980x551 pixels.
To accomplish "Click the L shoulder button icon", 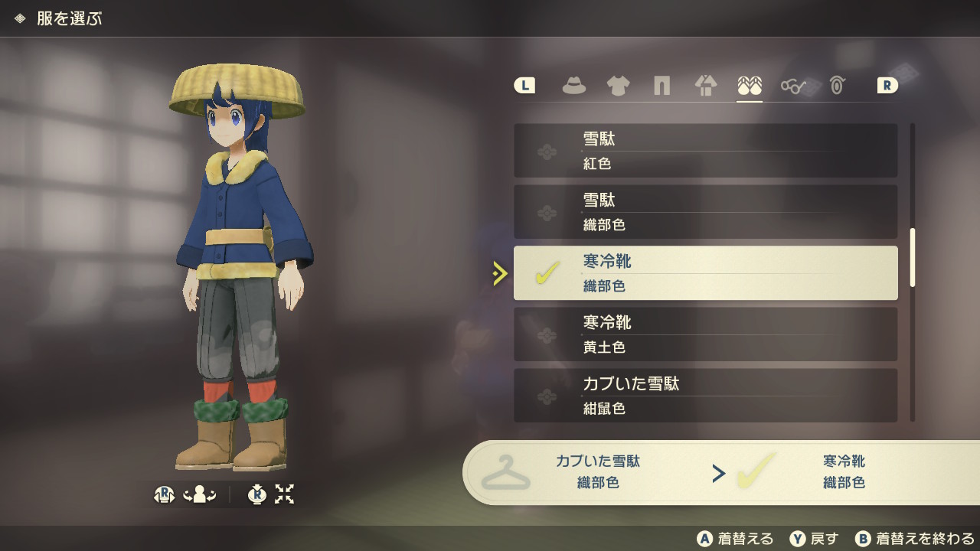I will pyautogui.click(x=524, y=86).
